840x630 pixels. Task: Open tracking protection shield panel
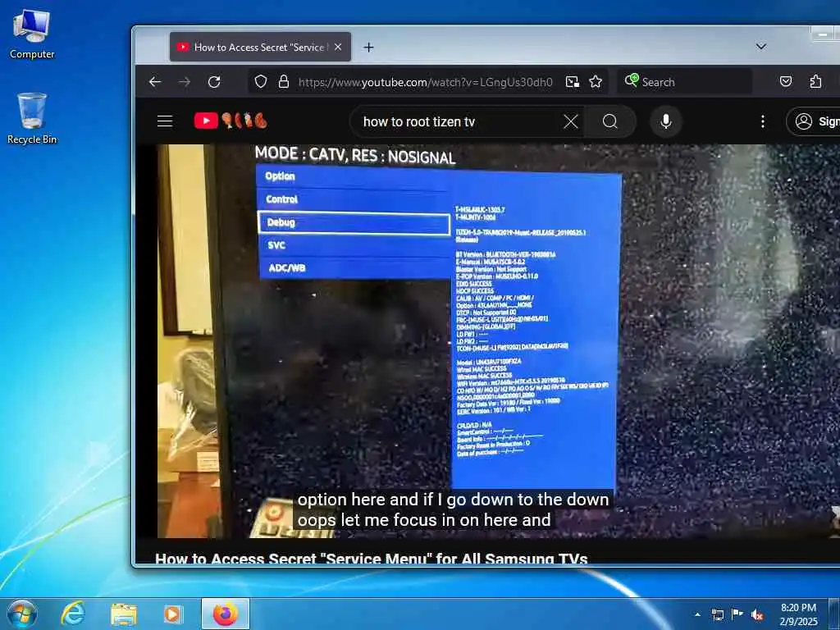tap(260, 81)
